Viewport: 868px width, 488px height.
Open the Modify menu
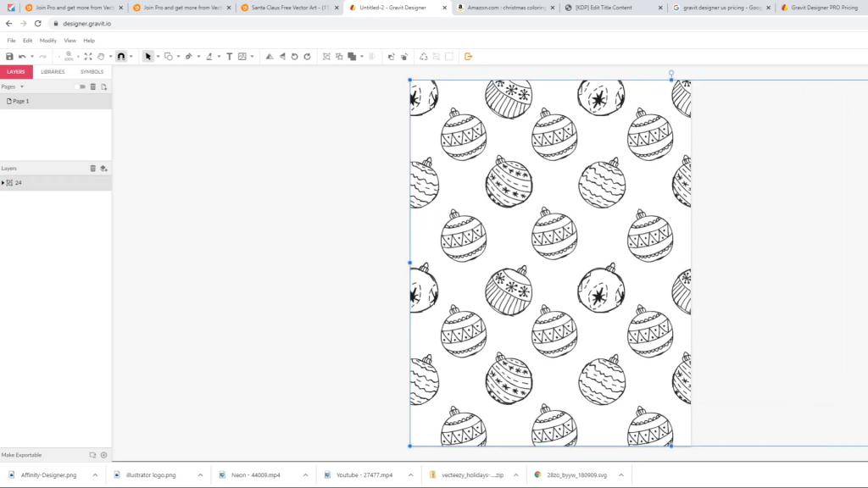[x=47, y=41]
